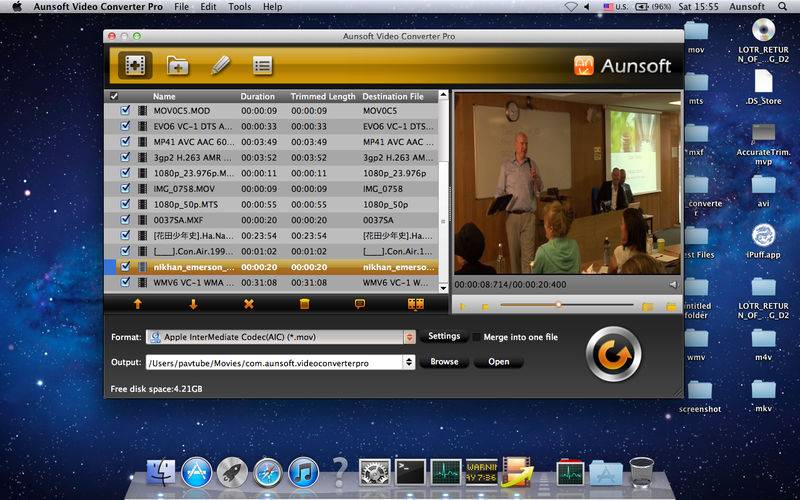Enable Merge into one file checkbox
The width and height of the screenshot is (800, 500).
[477, 337]
